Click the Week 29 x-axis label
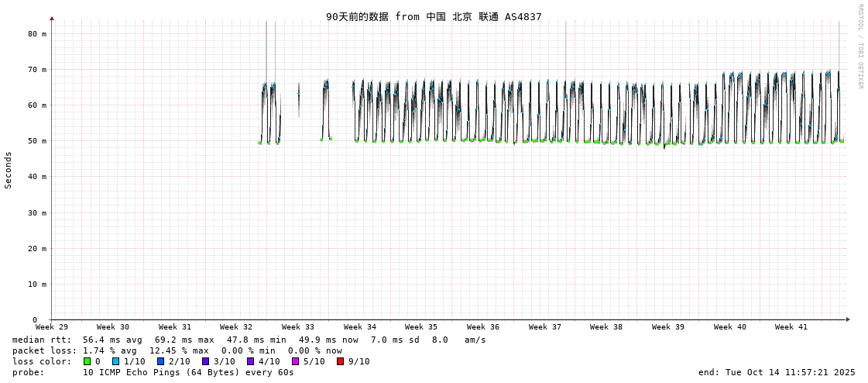 (x=52, y=327)
